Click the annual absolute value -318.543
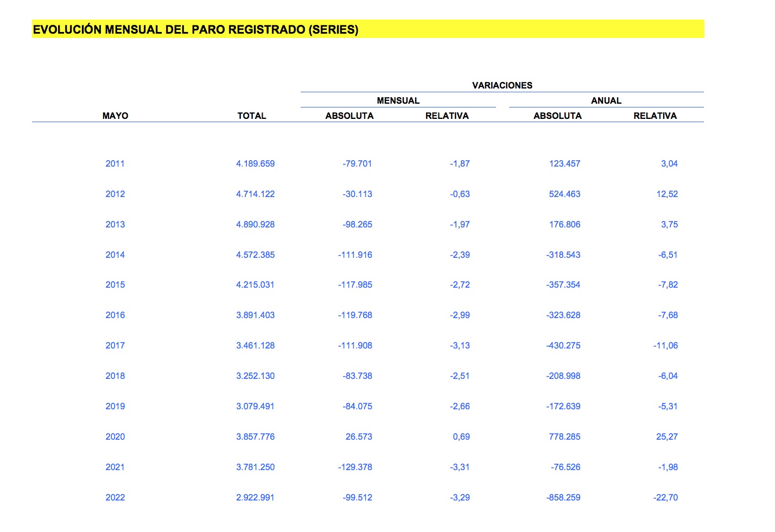 point(563,255)
